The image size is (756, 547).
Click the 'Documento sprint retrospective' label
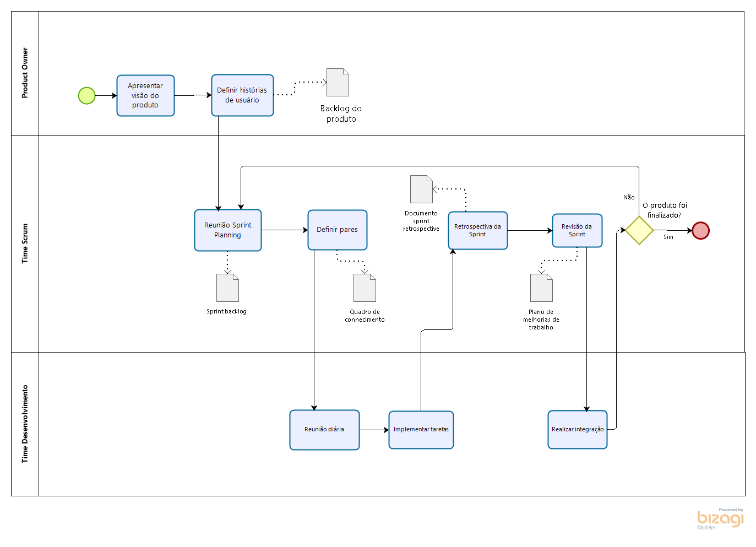coord(421,221)
